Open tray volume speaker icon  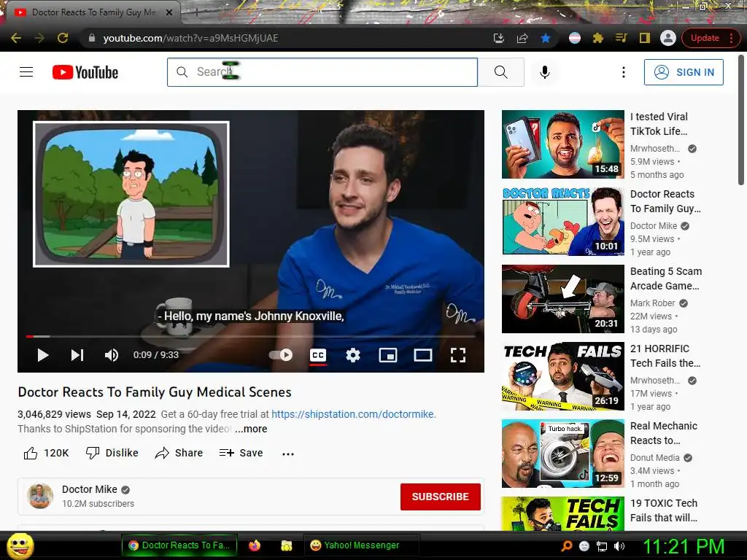click(x=619, y=546)
